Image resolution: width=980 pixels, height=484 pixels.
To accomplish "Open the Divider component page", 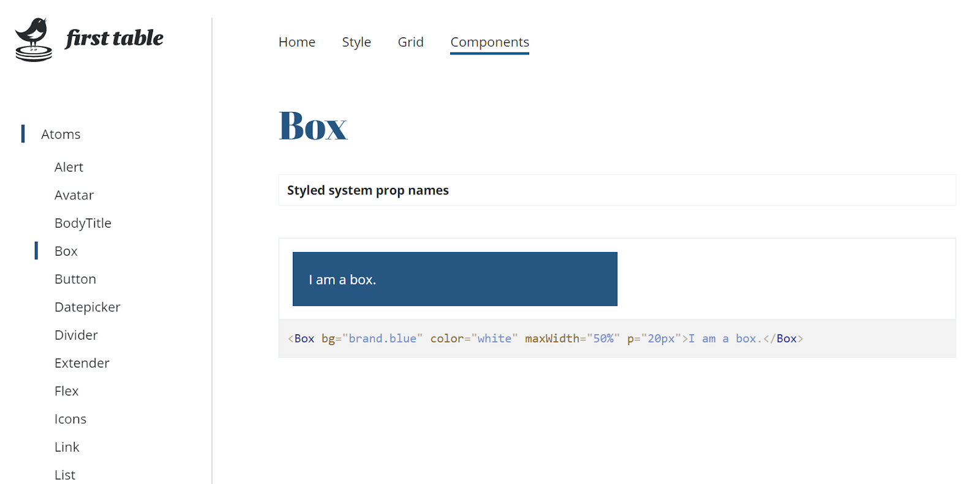I will pyautogui.click(x=76, y=335).
